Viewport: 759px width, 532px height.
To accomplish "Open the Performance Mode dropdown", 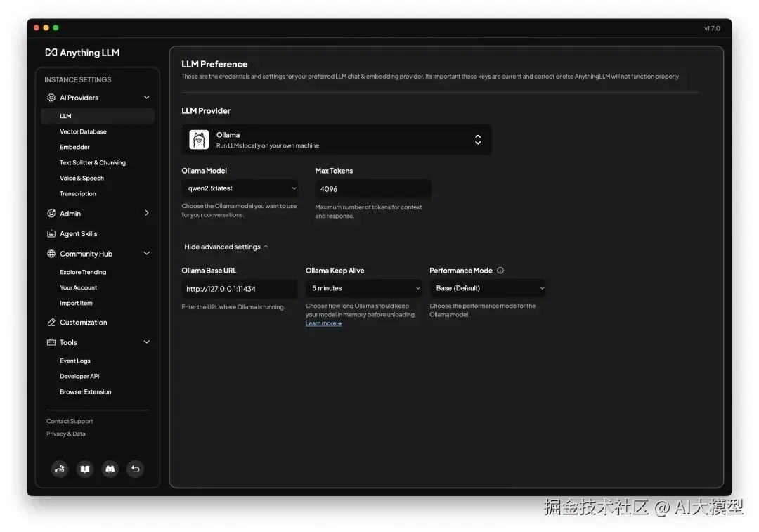I will 488,288.
